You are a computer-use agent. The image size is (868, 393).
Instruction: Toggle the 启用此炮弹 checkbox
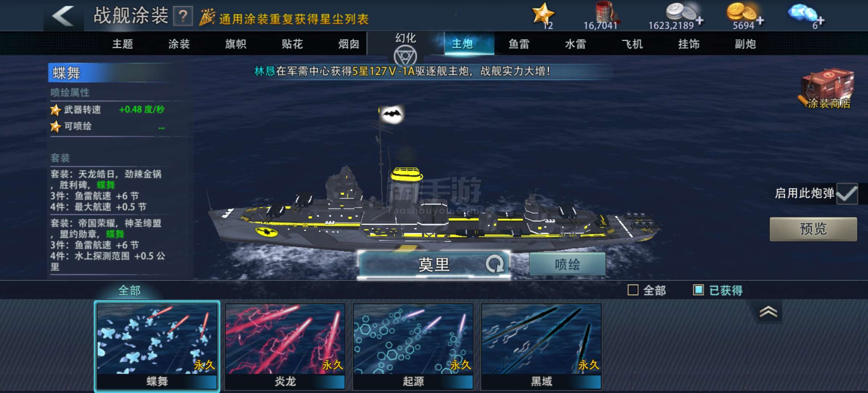[847, 194]
